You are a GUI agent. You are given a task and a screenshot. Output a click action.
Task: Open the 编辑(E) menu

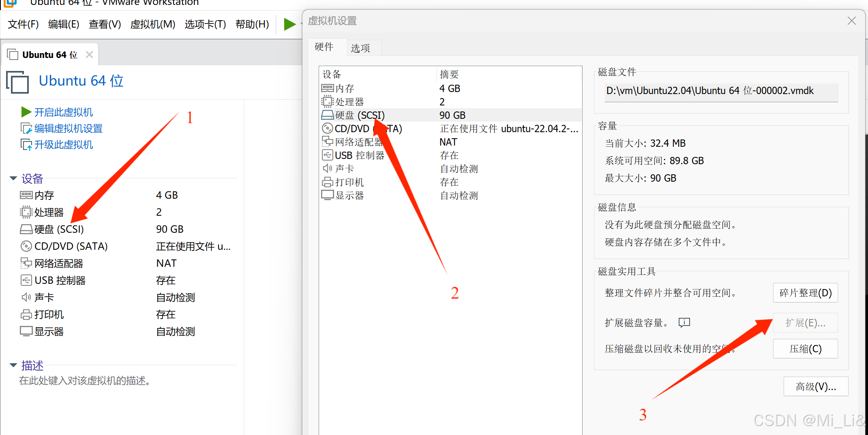coord(64,24)
